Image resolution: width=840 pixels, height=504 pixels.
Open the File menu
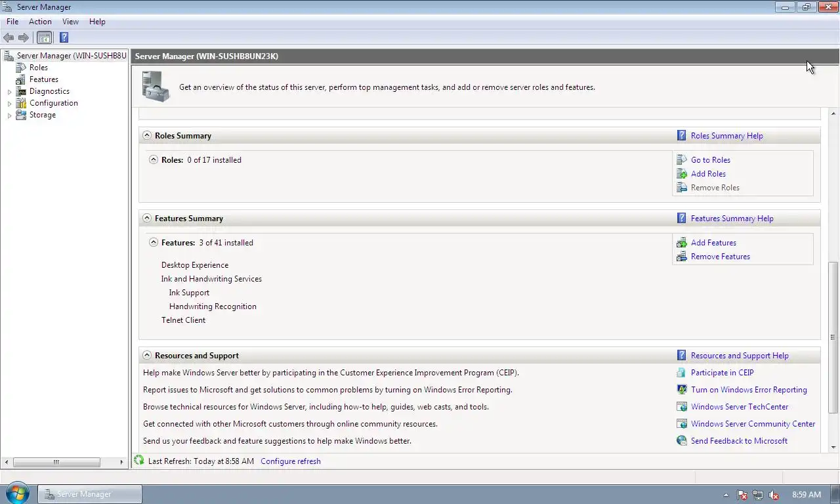point(12,22)
